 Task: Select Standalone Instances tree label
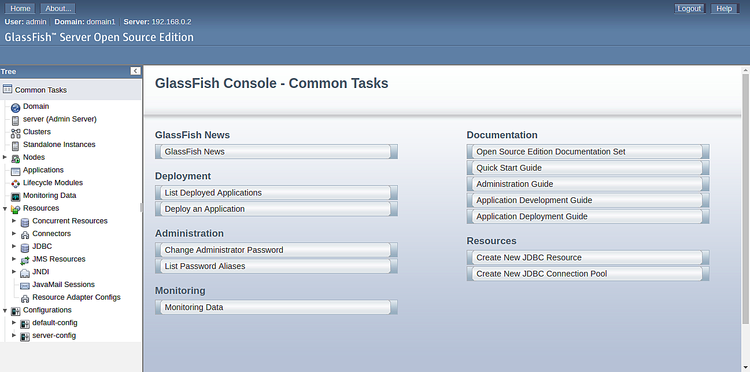59,144
